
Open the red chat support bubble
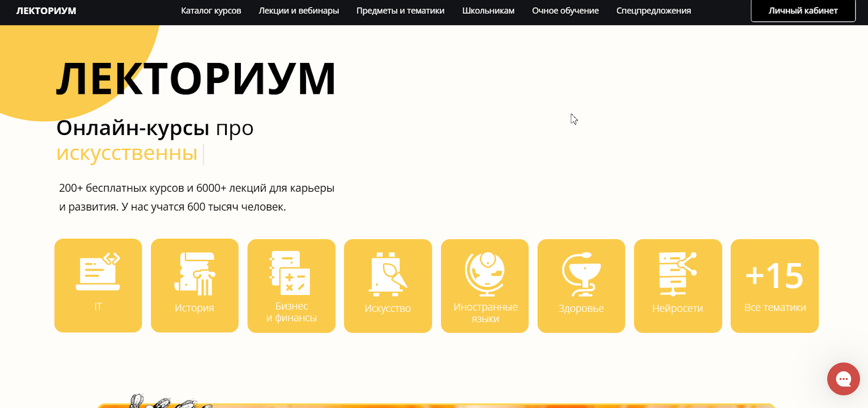click(x=844, y=379)
